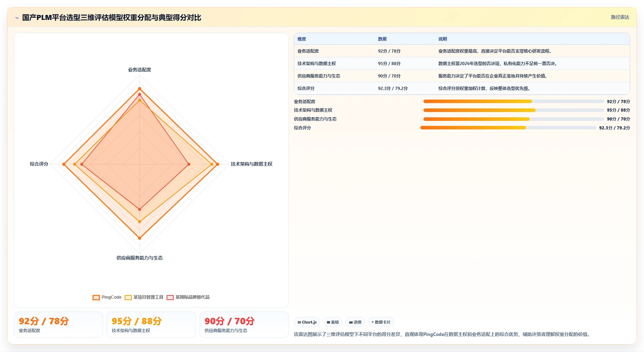Toggle 某项目管理工具 legend series
This screenshot has width=644, height=352.
[144, 297]
